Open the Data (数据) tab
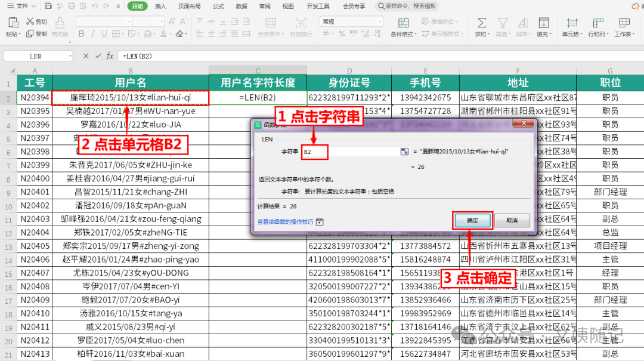The height and width of the screenshot is (361, 644). point(241,6)
